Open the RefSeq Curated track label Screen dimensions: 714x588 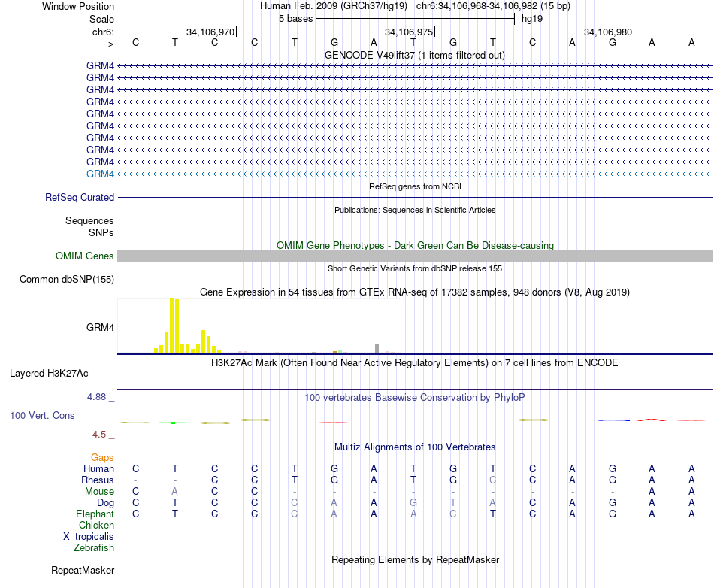click(x=80, y=197)
